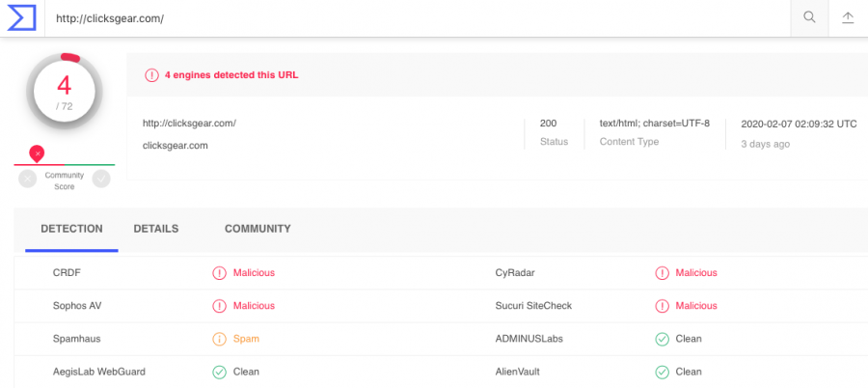
Task: Click the search magnifier icon
Action: 809,17
